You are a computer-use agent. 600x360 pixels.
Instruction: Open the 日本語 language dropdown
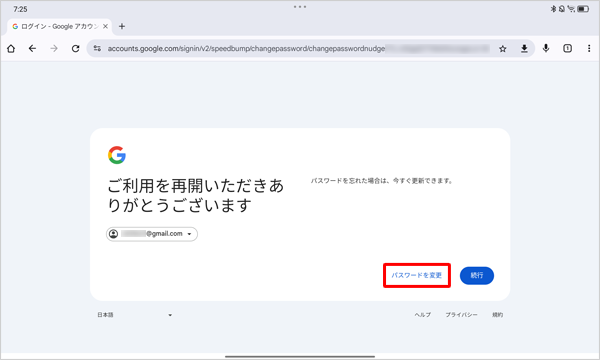tap(134, 315)
